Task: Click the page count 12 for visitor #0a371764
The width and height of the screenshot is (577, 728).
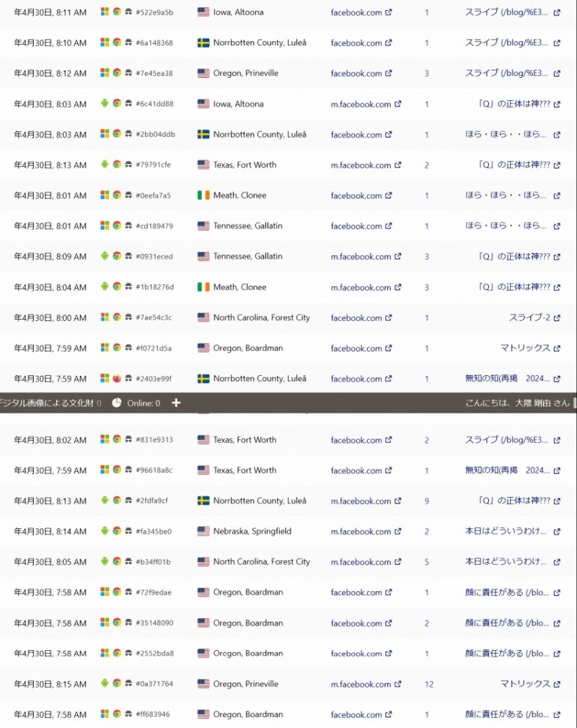Action: coord(429,685)
